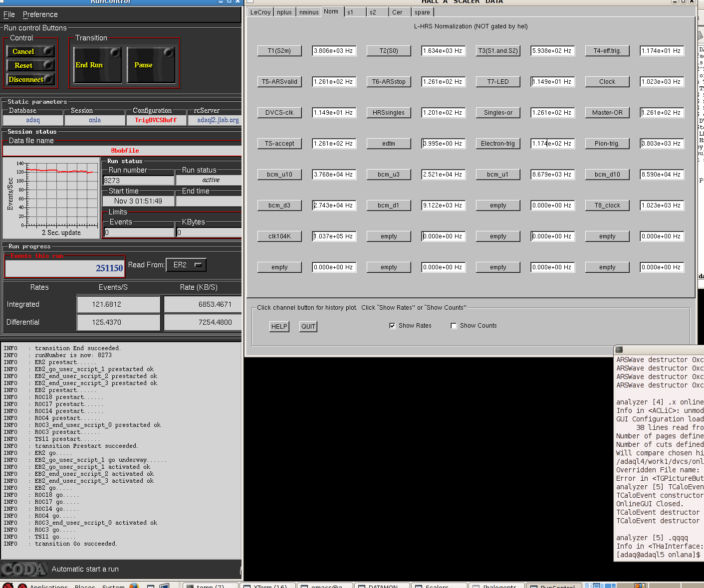This screenshot has width=704, height=588.
Task: Click the KBytes limit input field
Action: [x=209, y=232]
